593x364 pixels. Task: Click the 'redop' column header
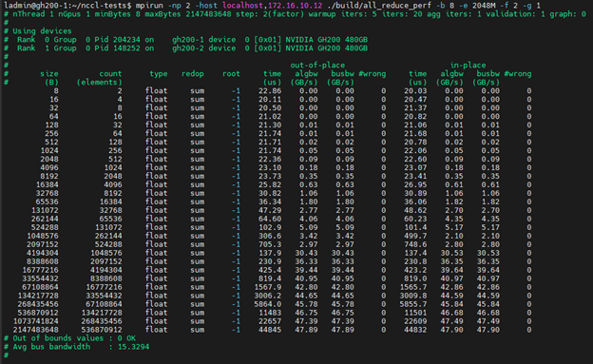click(193, 74)
